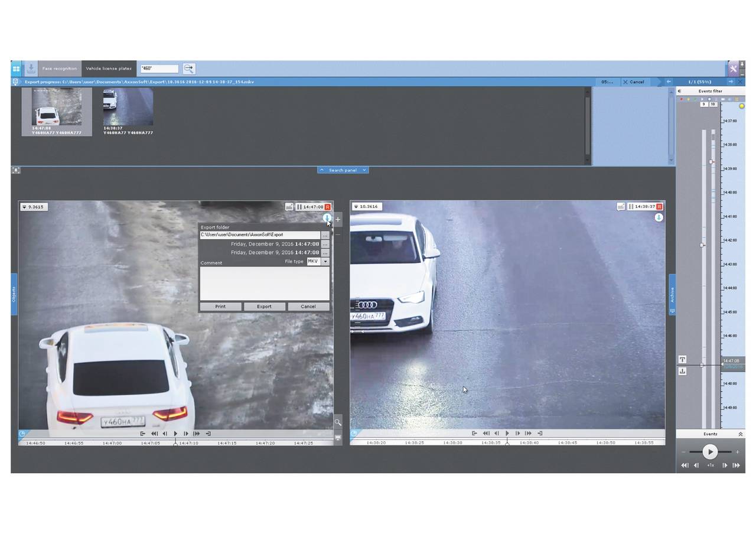The height and width of the screenshot is (534, 756).
Task: Open the layouts grid icon
Action: (17, 69)
